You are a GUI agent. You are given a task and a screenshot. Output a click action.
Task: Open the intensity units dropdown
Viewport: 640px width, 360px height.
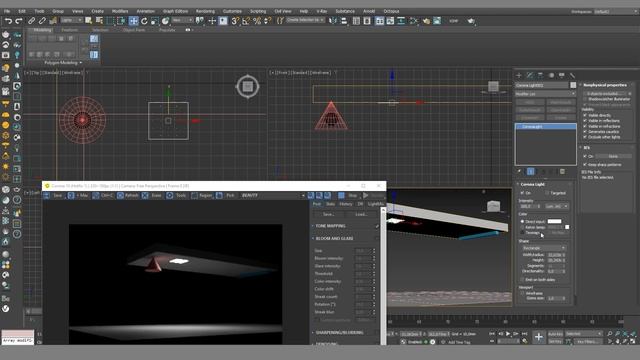(x=557, y=207)
